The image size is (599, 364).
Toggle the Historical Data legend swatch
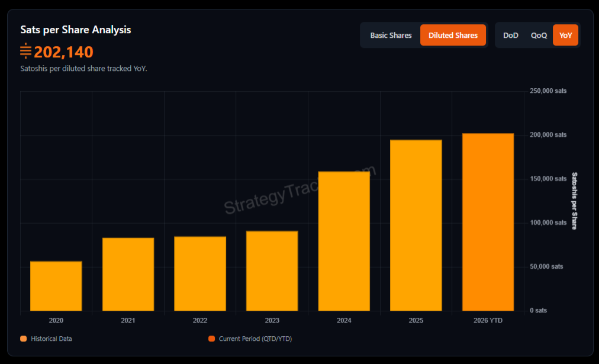(x=24, y=339)
